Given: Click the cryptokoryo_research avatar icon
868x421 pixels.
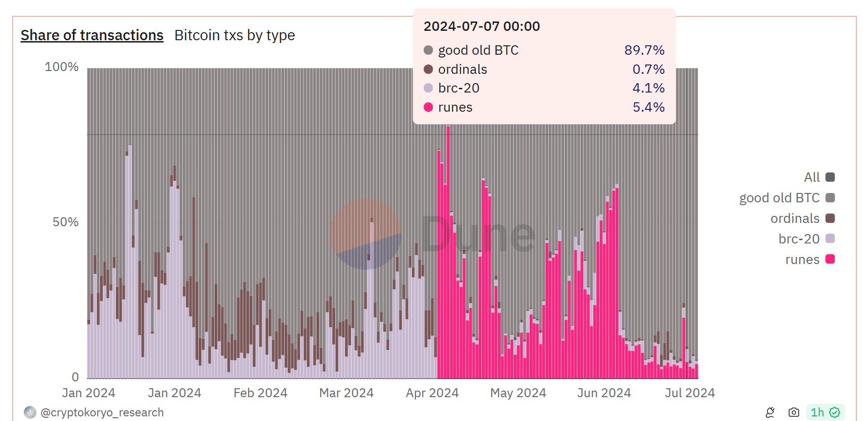Looking at the screenshot, I should (x=30, y=413).
